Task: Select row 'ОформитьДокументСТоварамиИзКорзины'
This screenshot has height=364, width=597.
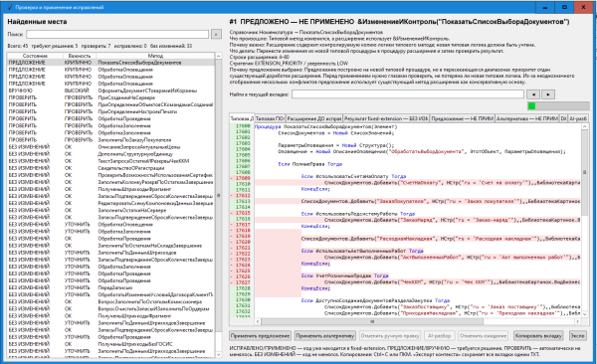Action: [110, 91]
